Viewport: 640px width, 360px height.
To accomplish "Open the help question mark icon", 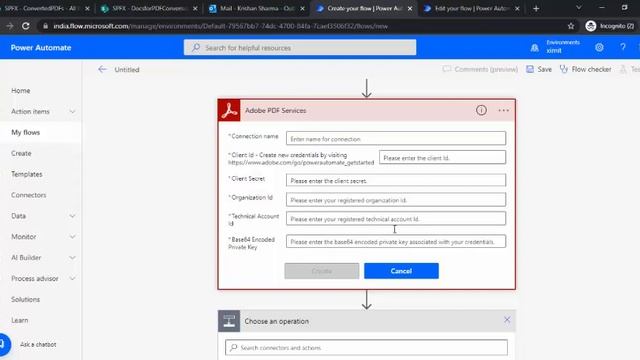I will (623, 47).
